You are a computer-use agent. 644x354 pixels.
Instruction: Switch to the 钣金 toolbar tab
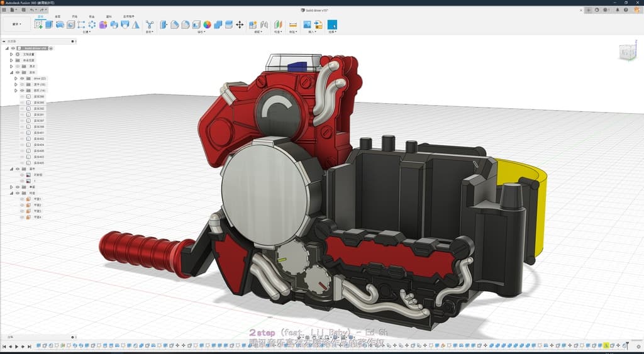click(x=92, y=16)
